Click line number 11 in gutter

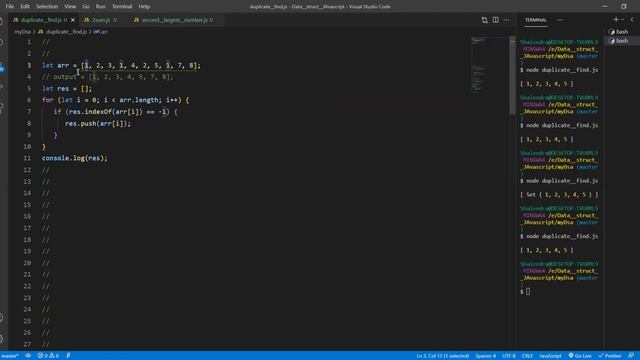[27, 158]
